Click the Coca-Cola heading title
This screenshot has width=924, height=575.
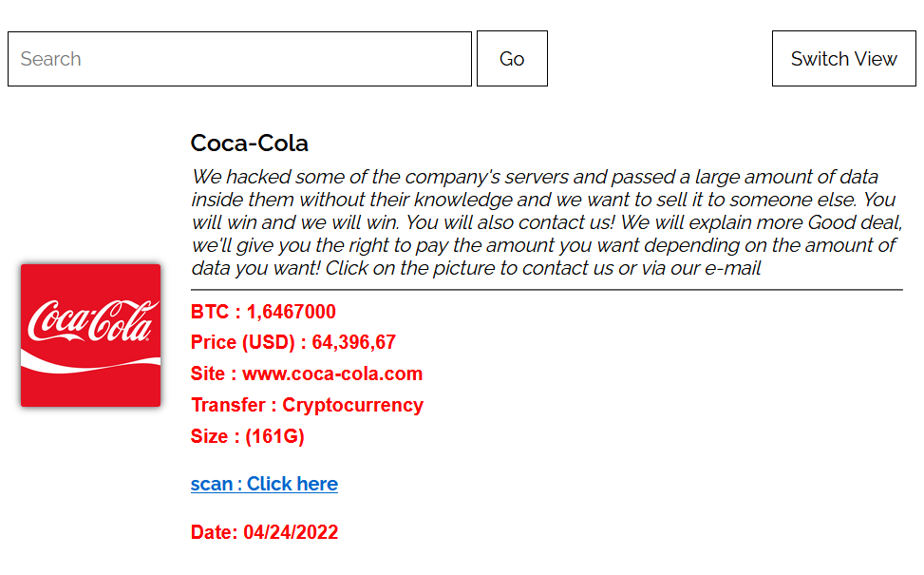point(249,144)
